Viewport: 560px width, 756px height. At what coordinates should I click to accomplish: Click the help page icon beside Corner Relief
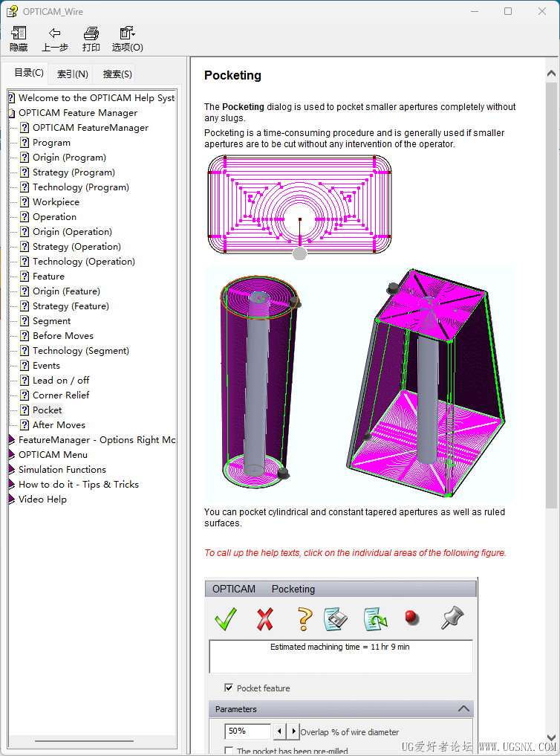[x=25, y=395]
